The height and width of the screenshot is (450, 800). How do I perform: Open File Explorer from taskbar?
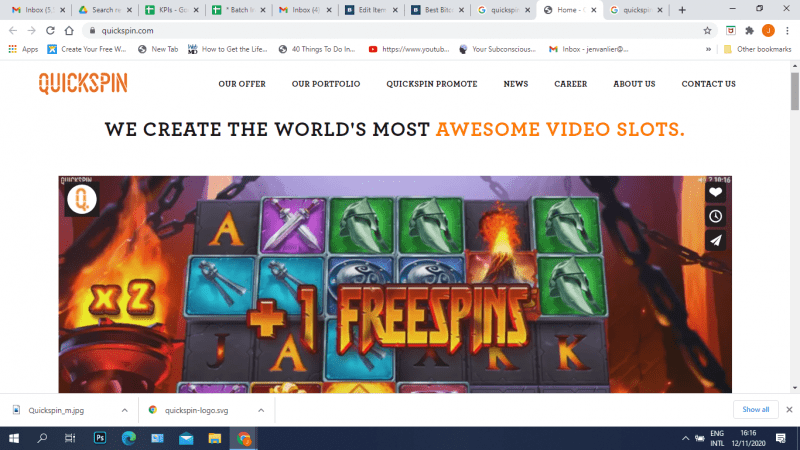[x=215, y=438]
